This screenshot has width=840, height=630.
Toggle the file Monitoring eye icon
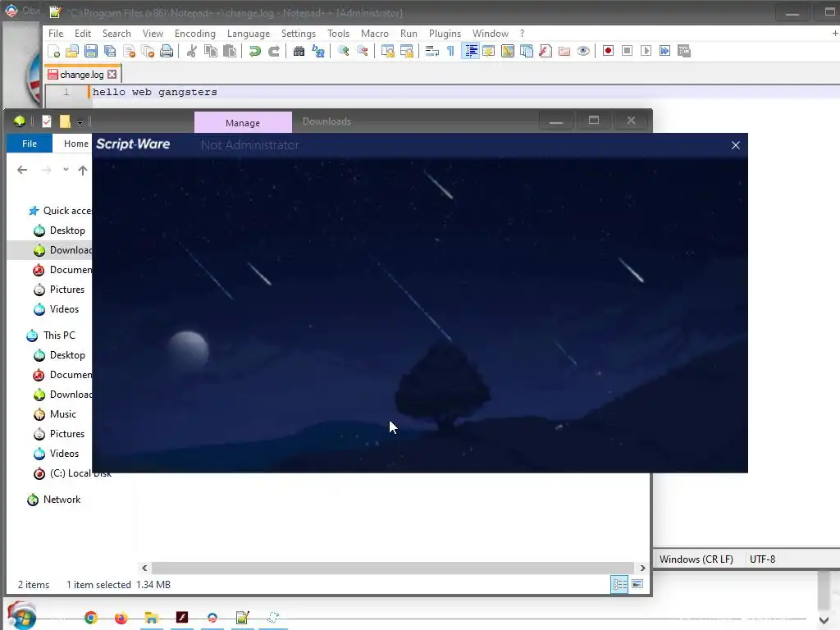coord(583,51)
